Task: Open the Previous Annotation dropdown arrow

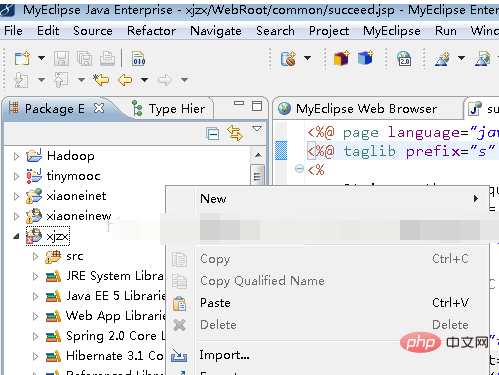Action: (81, 80)
